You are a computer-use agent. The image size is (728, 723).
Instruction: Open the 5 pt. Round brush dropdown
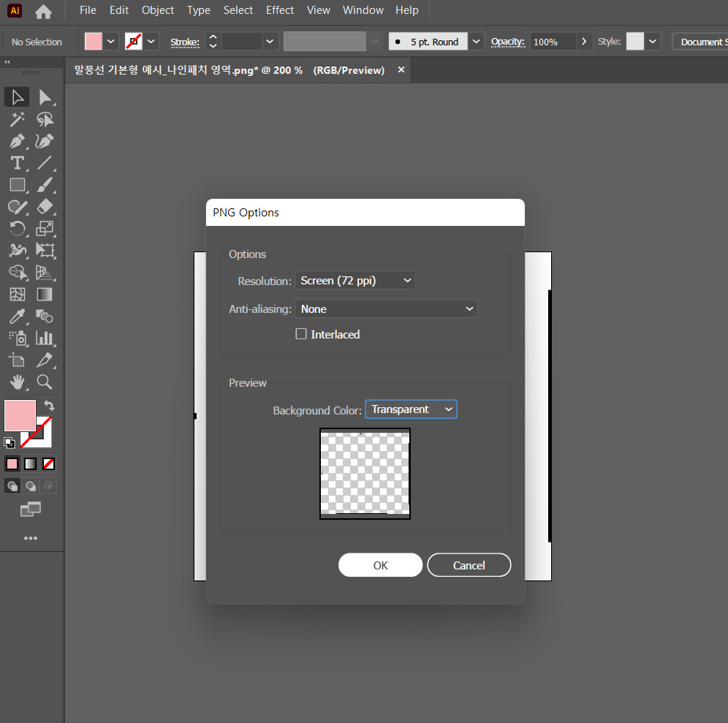coord(476,42)
